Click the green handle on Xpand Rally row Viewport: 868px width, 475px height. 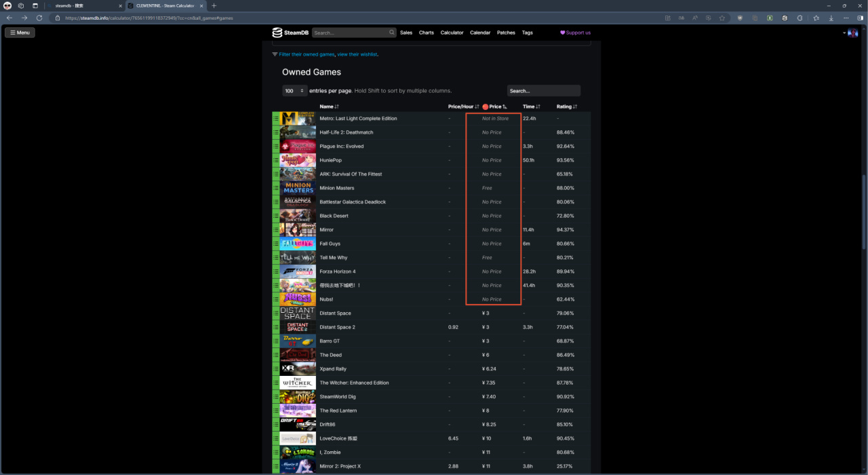pos(276,368)
